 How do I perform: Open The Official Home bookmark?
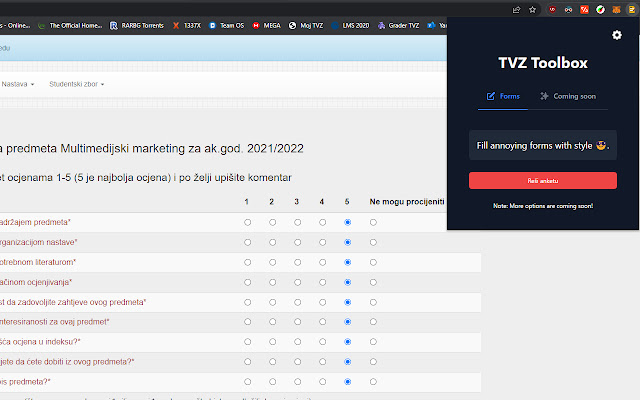pyautogui.click(x=70, y=26)
